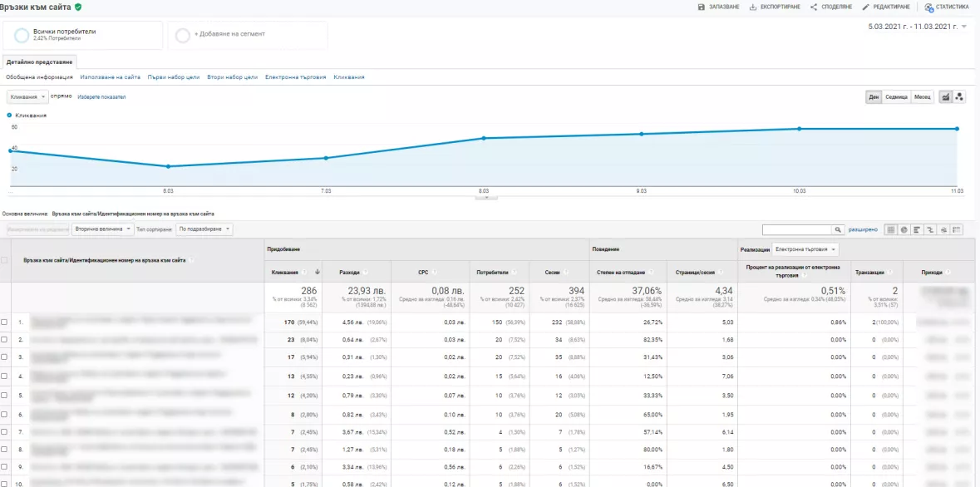
Task: Switch to line chart view icon
Action: (x=946, y=97)
